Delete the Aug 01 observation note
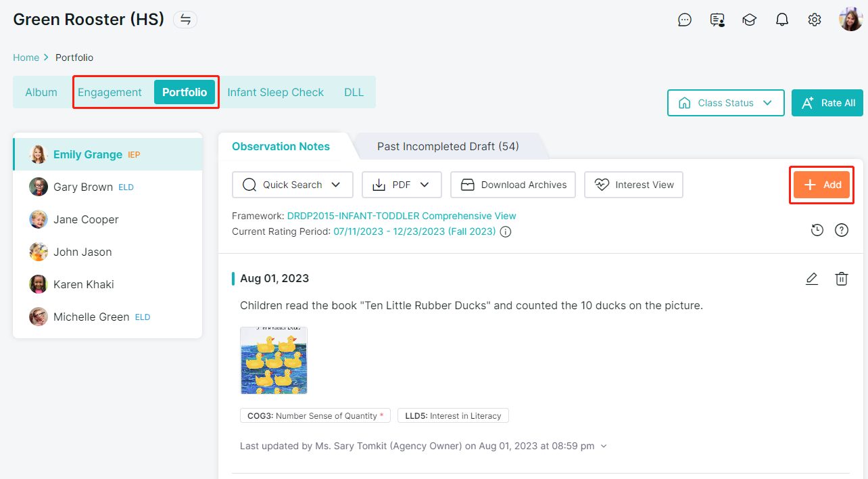This screenshot has width=868, height=479. tap(842, 279)
